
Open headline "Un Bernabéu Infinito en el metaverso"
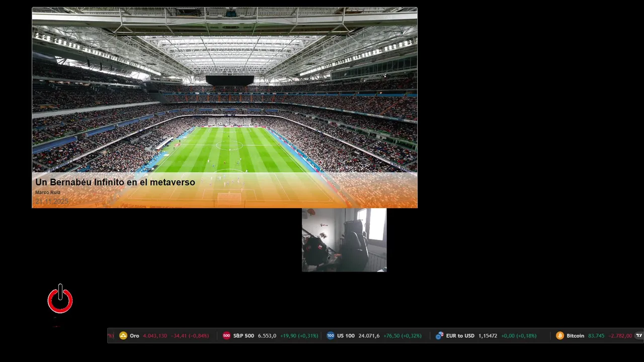click(115, 183)
